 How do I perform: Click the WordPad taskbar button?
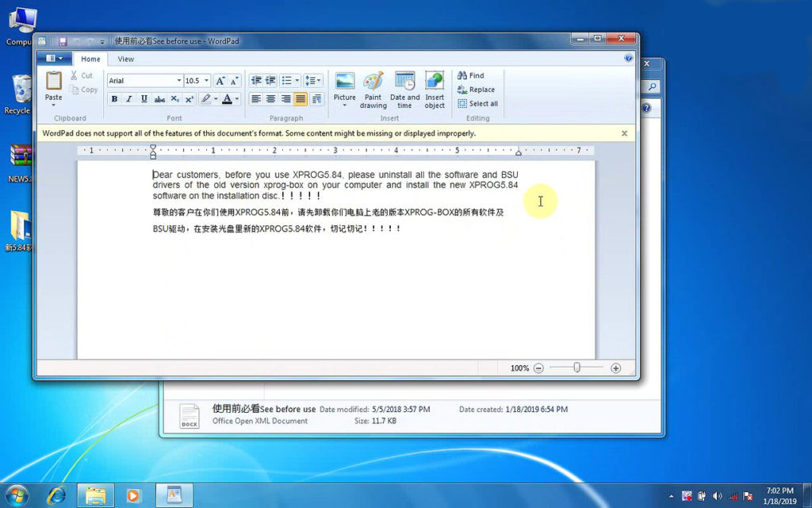174,495
